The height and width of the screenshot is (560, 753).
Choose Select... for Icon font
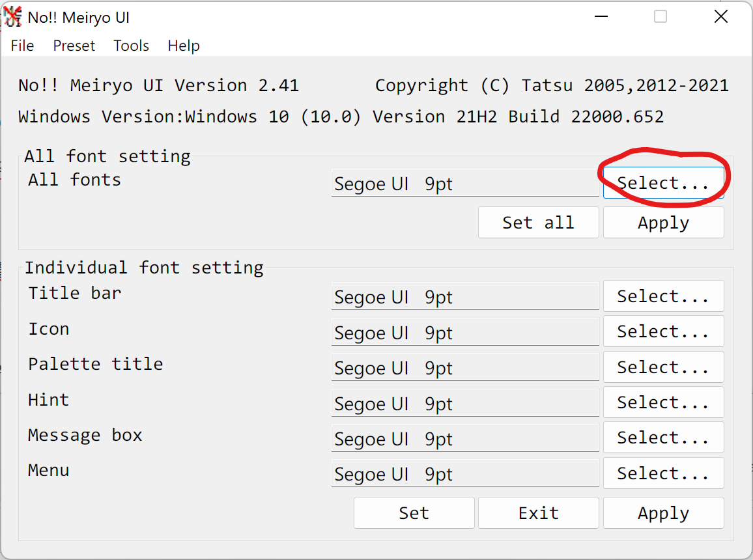pos(663,331)
